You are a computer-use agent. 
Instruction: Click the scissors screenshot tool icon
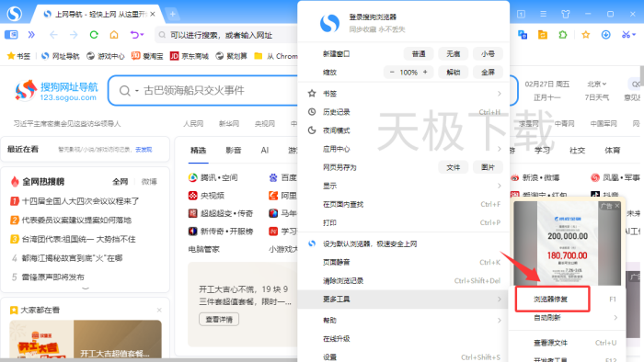tap(626, 35)
